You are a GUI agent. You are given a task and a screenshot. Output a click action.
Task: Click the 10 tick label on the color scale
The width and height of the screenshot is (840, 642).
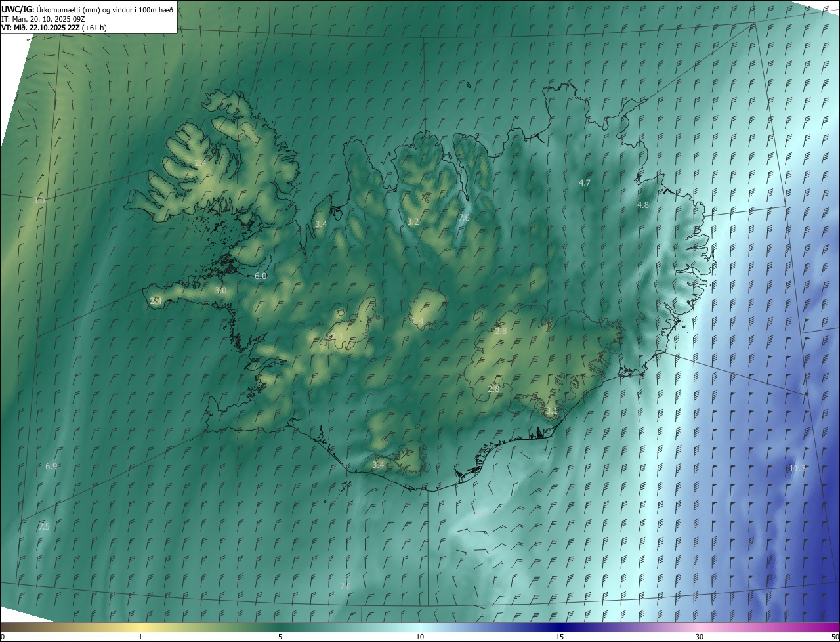point(420,637)
